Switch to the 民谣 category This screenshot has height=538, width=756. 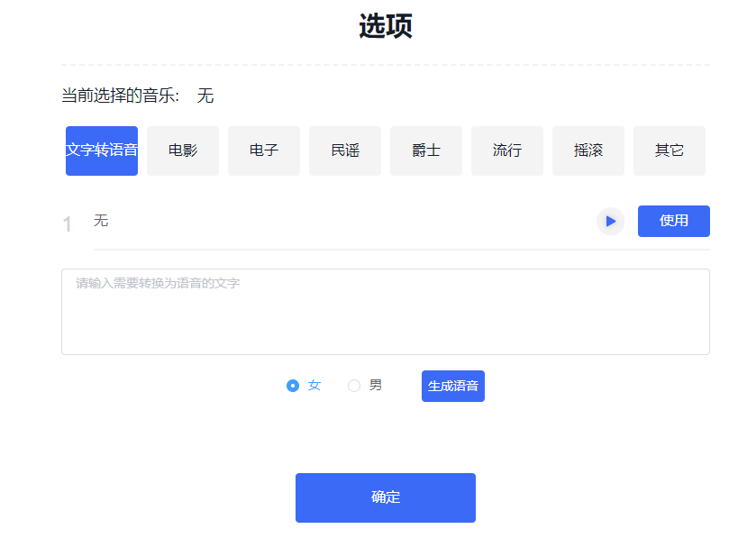point(344,150)
